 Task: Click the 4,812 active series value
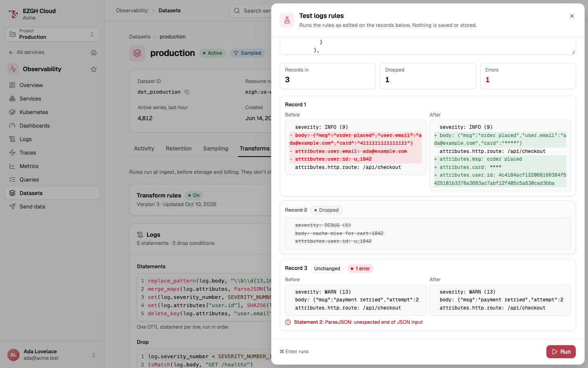(x=145, y=118)
